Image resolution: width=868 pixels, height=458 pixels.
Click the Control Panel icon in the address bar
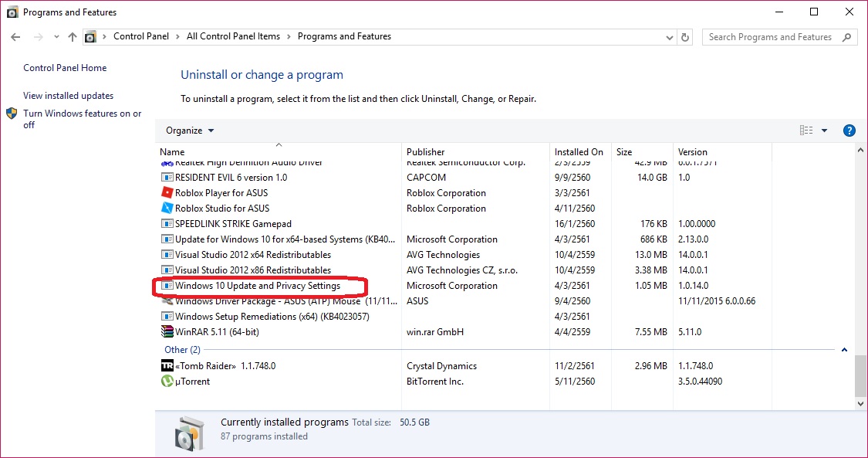tap(90, 37)
